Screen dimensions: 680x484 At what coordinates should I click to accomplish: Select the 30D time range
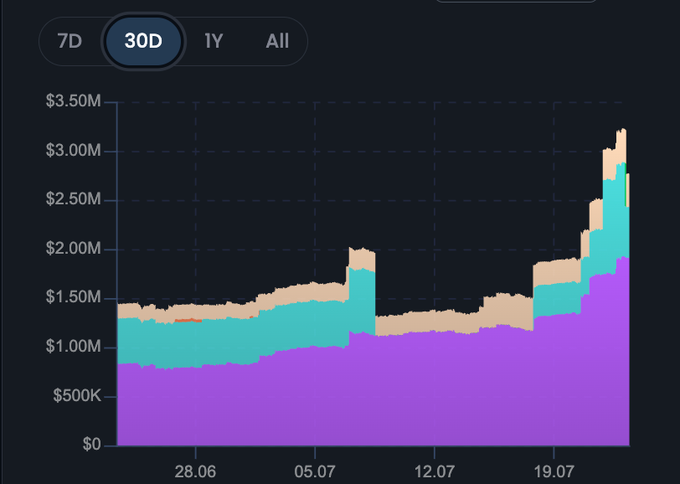[x=144, y=42]
